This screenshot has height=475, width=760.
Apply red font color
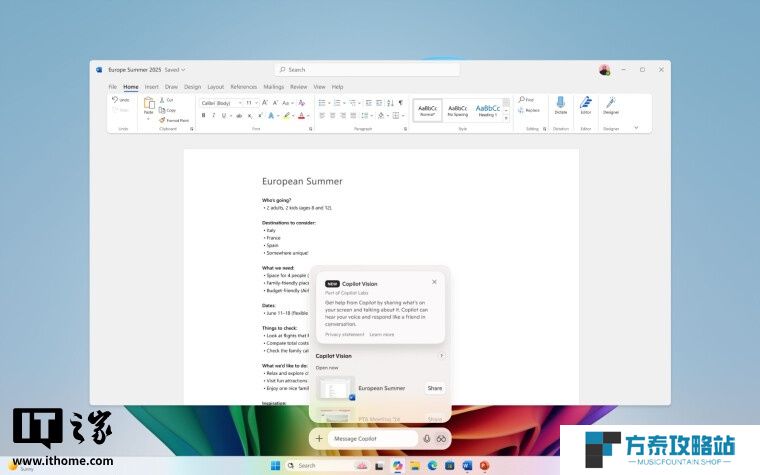[x=301, y=115]
